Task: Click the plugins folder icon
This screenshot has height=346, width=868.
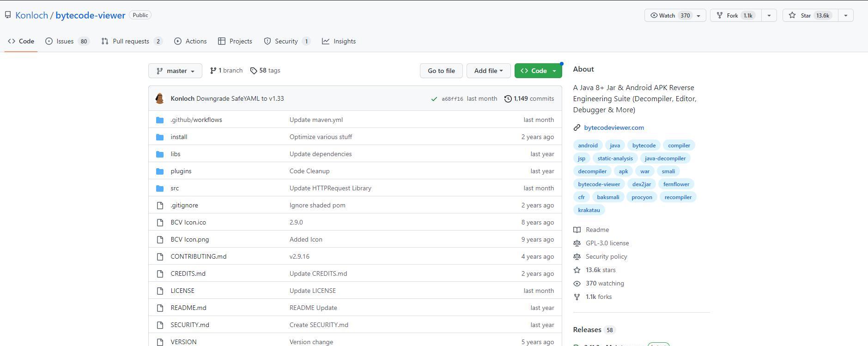Action: point(160,171)
